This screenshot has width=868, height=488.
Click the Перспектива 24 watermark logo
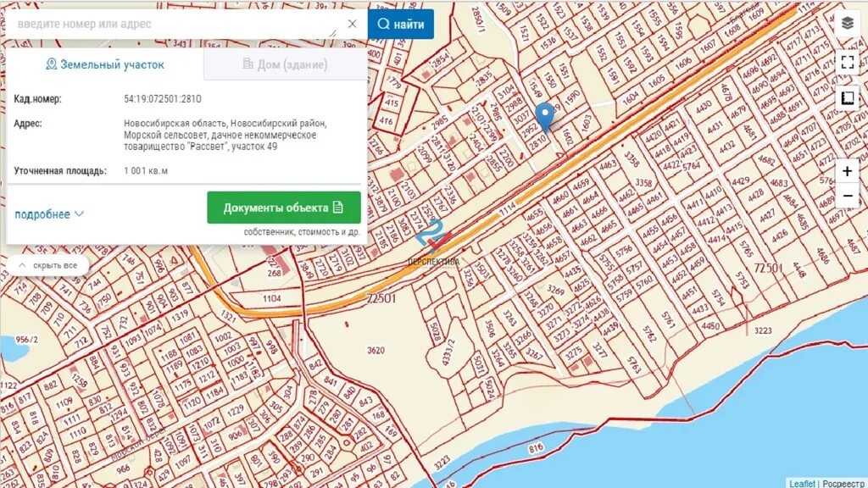(x=433, y=245)
